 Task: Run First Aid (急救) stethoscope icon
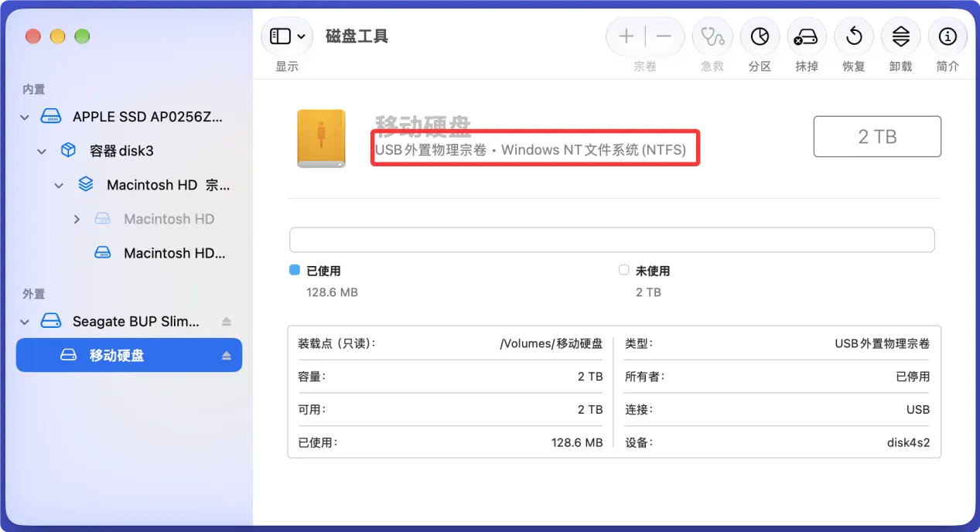coord(712,36)
